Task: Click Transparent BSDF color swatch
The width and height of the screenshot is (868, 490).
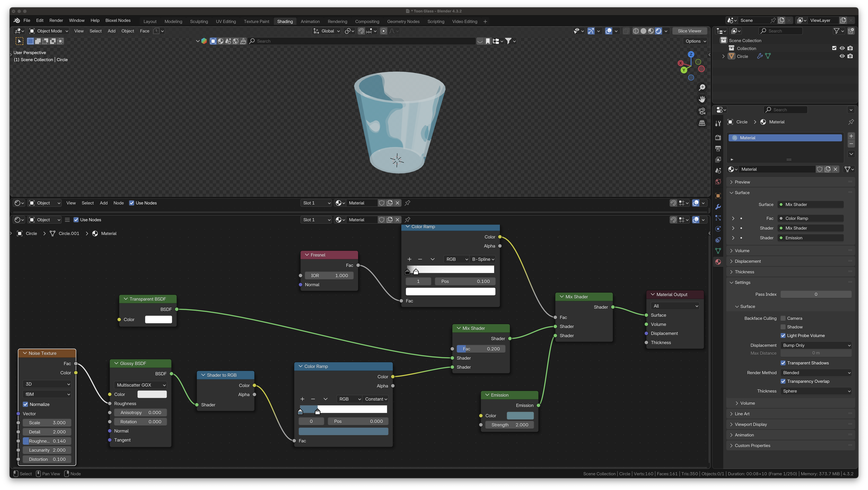Action: (x=158, y=320)
